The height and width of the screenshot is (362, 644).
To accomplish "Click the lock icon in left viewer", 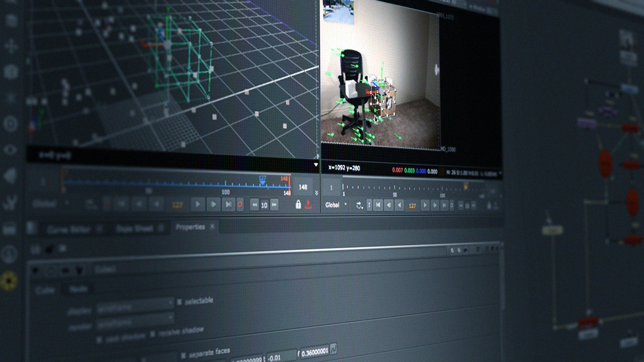I will [x=298, y=205].
